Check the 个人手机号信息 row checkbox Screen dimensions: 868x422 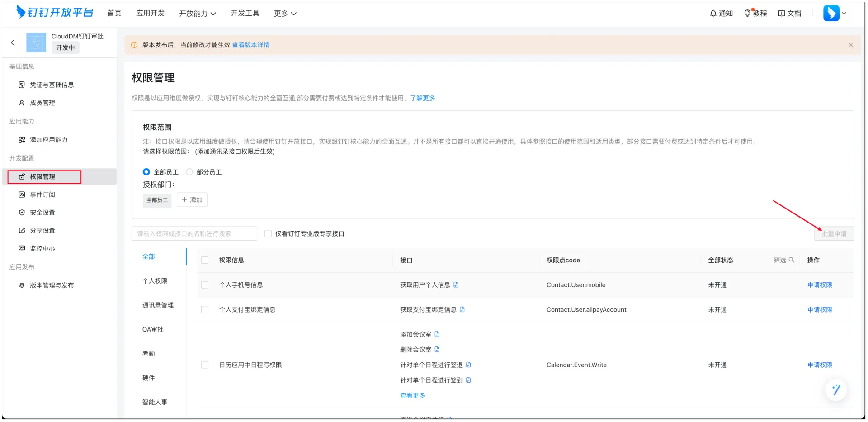205,285
